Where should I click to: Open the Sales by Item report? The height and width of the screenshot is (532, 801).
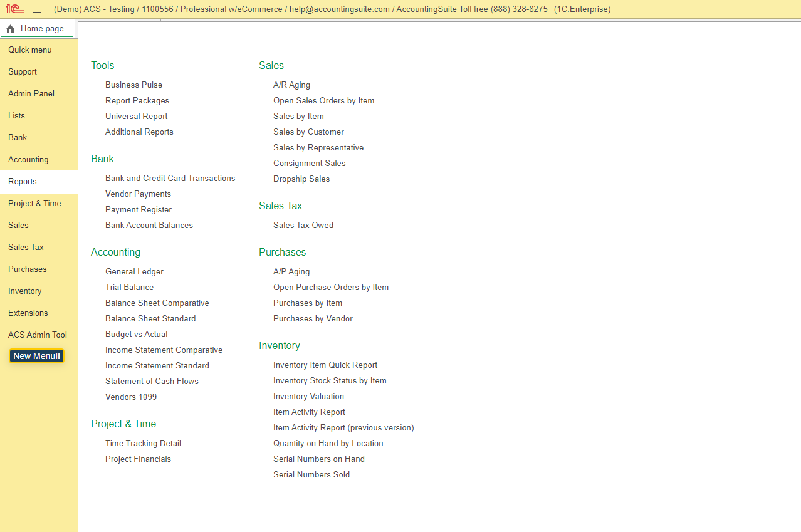299,117
